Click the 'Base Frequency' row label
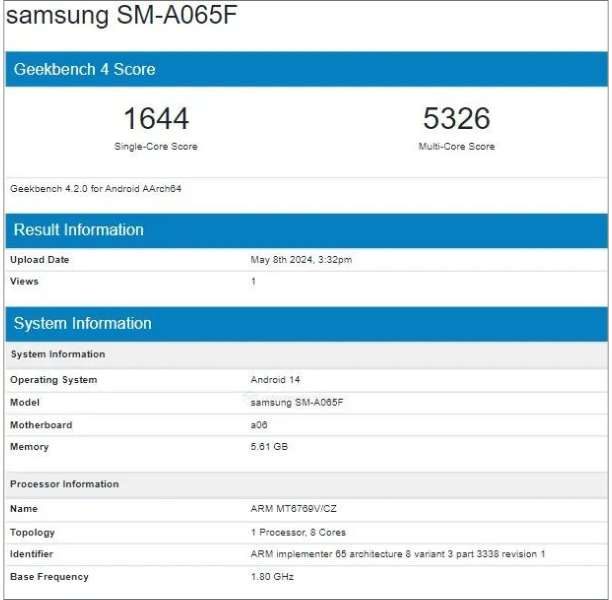612x600 pixels. (x=49, y=577)
